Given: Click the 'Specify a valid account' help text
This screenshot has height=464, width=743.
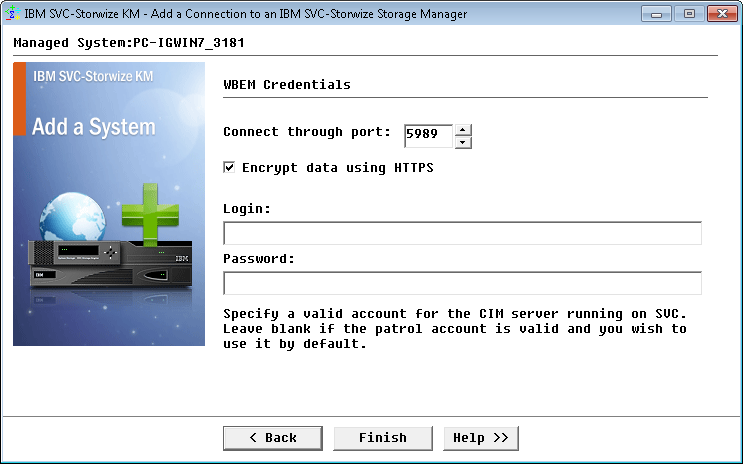Looking at the screenshot, I should [x=455, y=328].
